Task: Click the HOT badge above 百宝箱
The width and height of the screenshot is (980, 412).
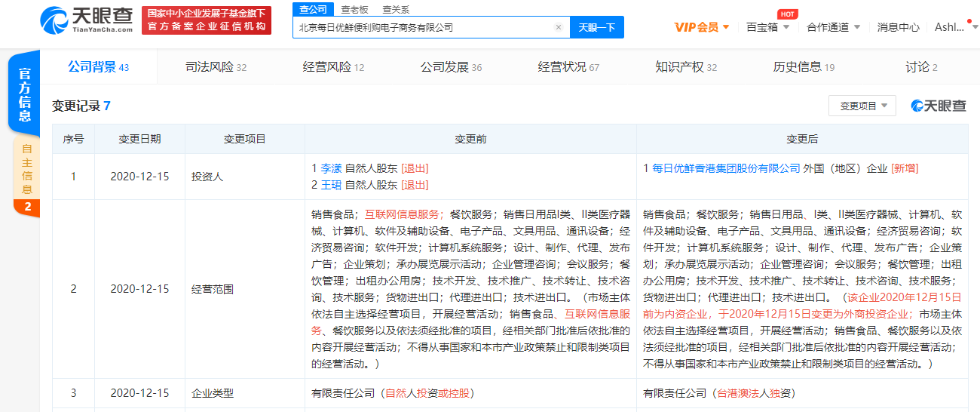Action: pyautogui.click(x=787, y=14)
